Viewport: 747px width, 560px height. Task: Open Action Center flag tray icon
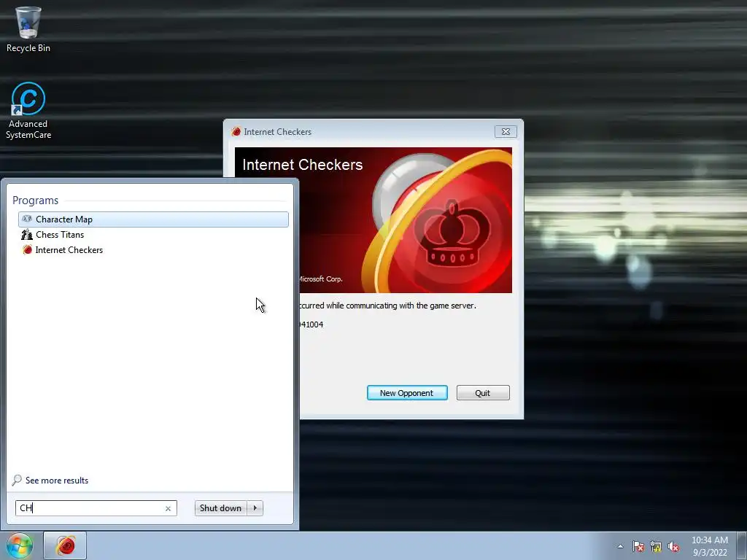click(x=638, y=546)
